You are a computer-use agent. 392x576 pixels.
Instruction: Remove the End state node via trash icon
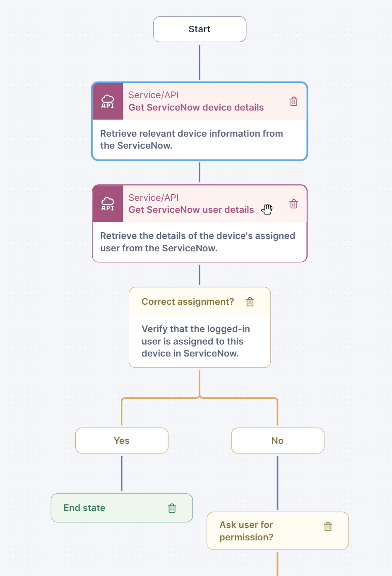click(172, 508)
